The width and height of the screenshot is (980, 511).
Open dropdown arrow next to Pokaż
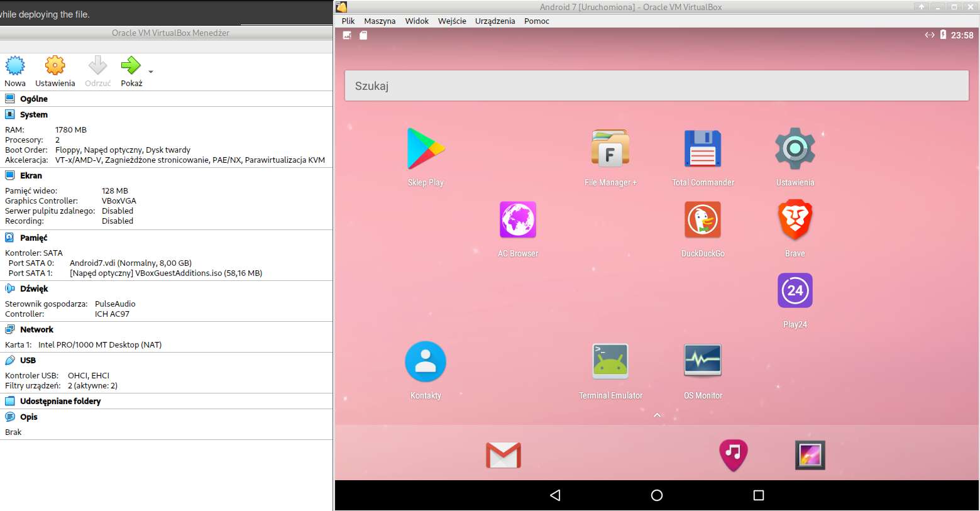pyautogui.click(x=151, y=72)
